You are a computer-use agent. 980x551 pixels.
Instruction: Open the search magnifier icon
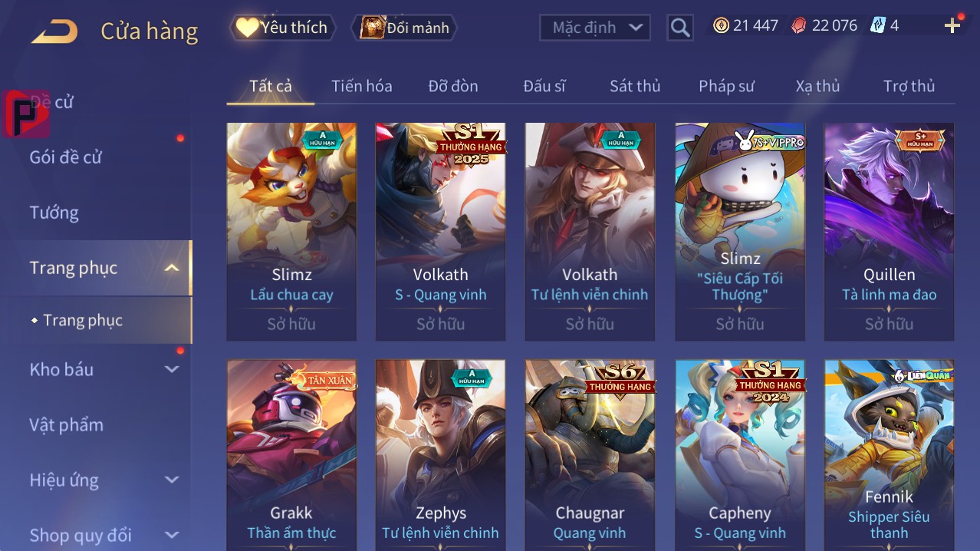coord(679,28)
